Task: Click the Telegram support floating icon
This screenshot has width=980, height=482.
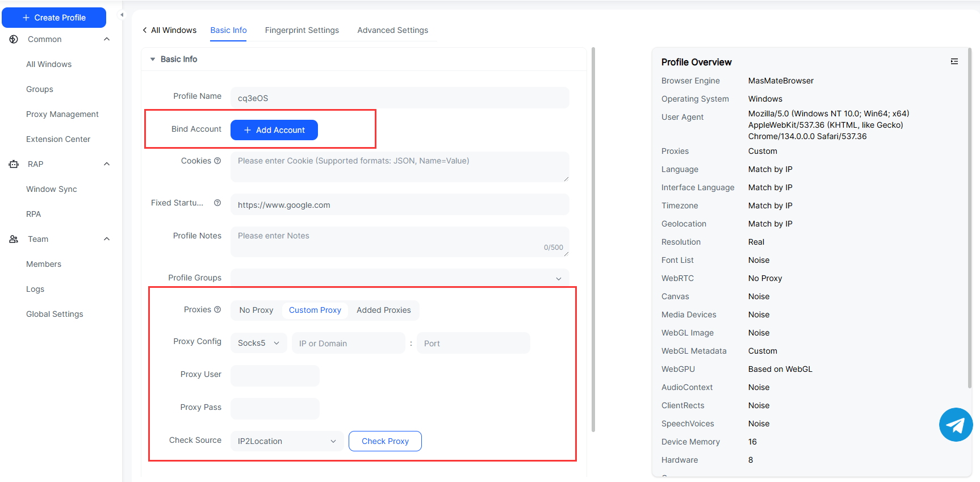Action: (956, 425)
